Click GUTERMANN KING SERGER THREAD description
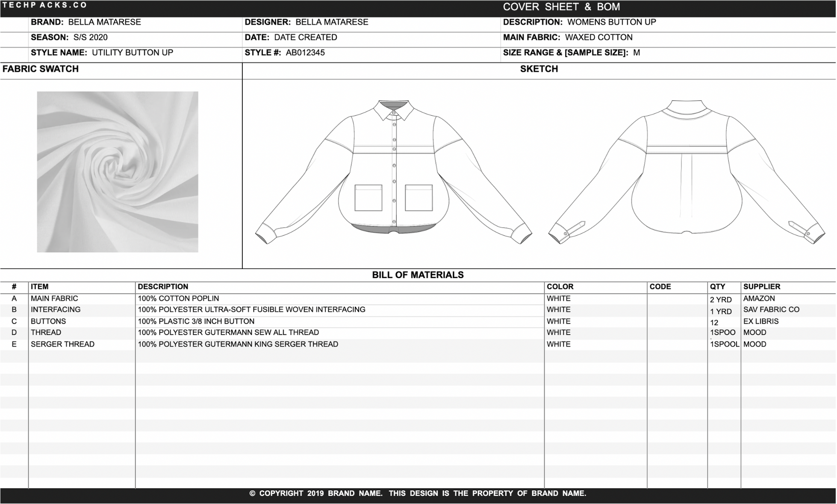The height and width of the screenshot is (504, 837). click(238, 344)
